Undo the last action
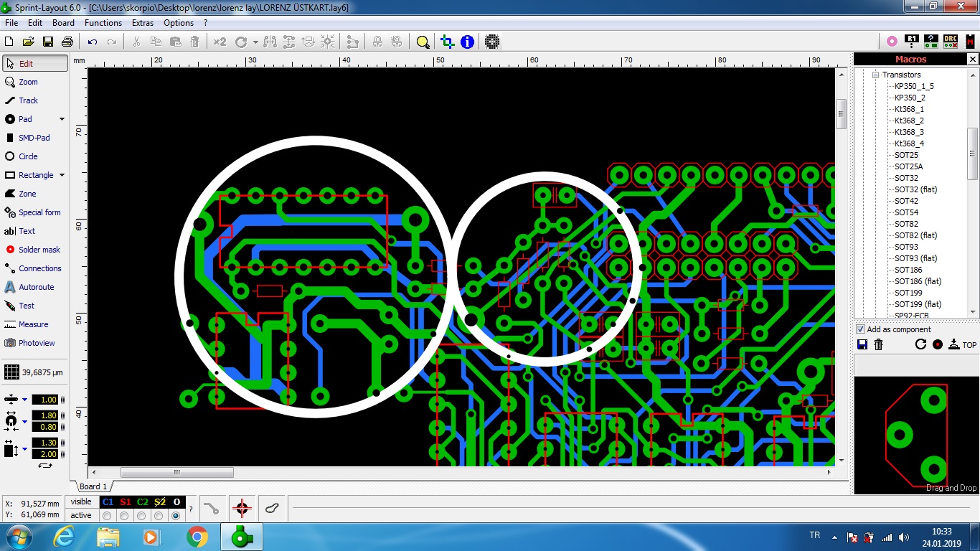Viewport: 980px width, 551px height. coord(93,42)
